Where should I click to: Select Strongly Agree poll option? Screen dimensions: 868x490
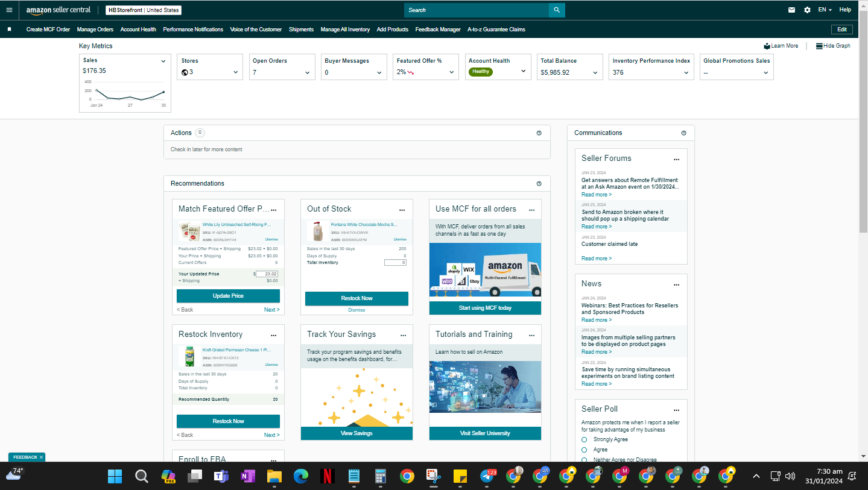[x=584, y=440]
